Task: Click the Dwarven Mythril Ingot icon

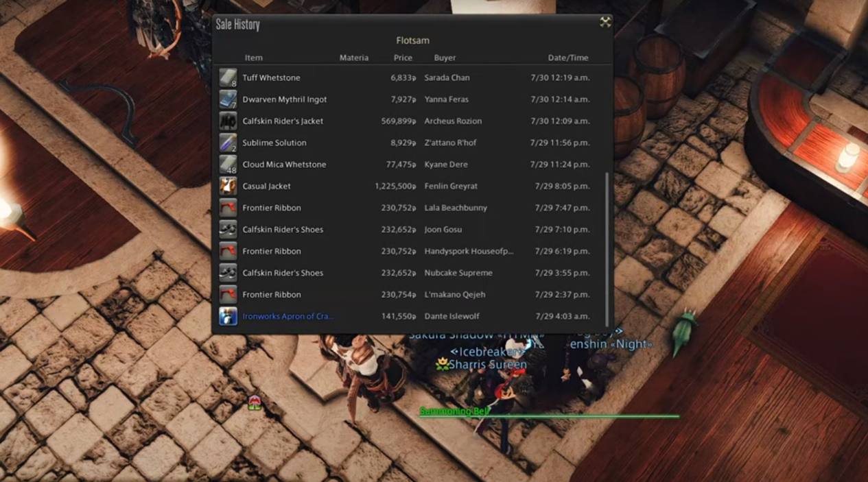Action: pyautogui.click(x=228, y=99)
